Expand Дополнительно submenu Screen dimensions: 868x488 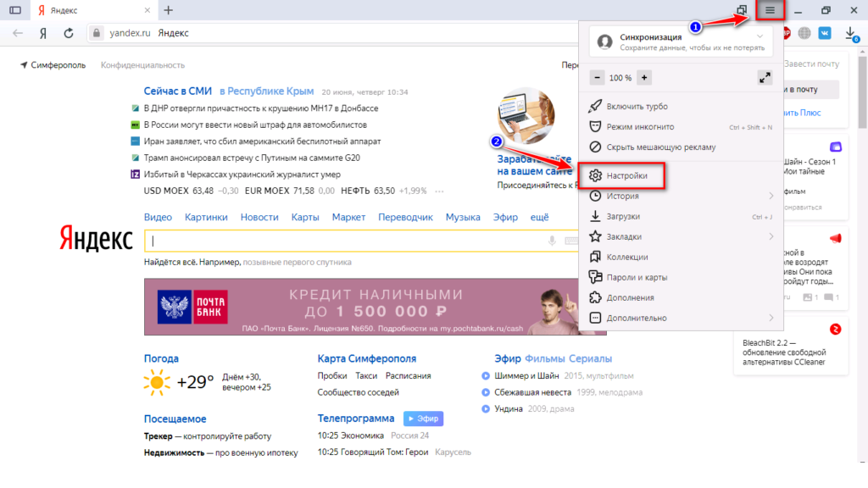(x=682, y=319)
